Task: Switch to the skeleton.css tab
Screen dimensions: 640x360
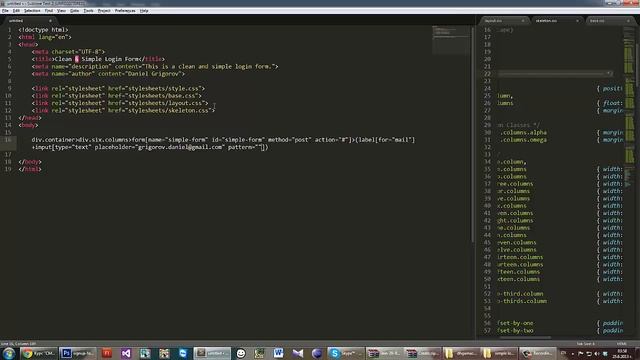Action: 557,20
